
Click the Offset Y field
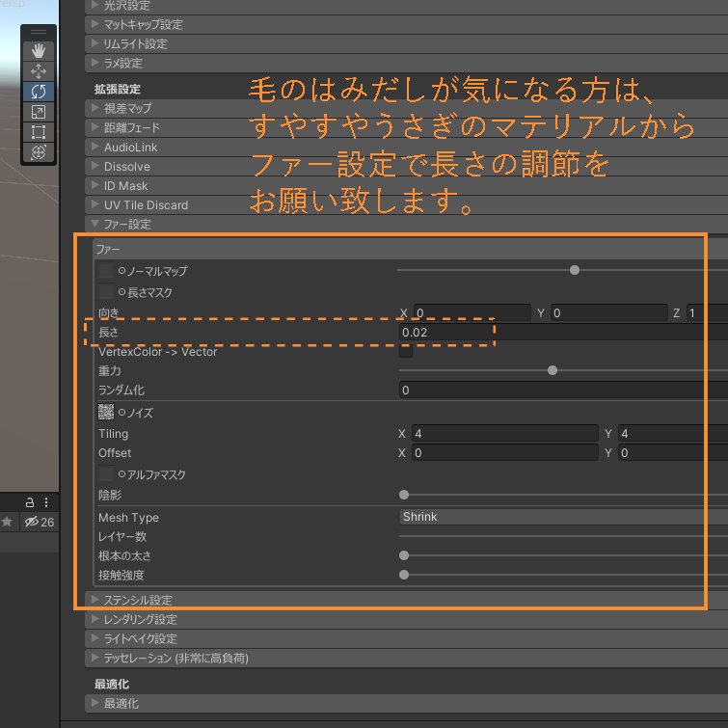(x=673, y=453)
